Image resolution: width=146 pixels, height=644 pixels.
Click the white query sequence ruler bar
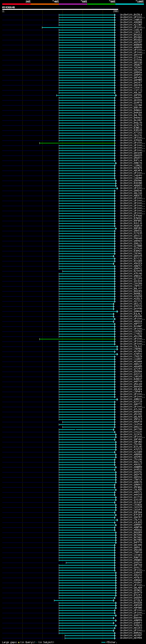pos(60,9)
